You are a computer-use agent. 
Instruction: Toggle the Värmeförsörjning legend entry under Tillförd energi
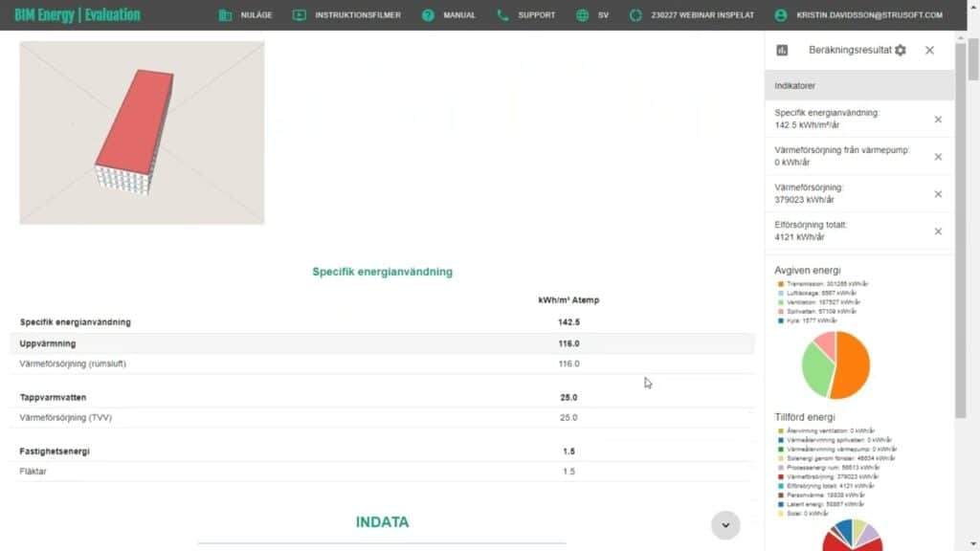[x=828, y=476]
